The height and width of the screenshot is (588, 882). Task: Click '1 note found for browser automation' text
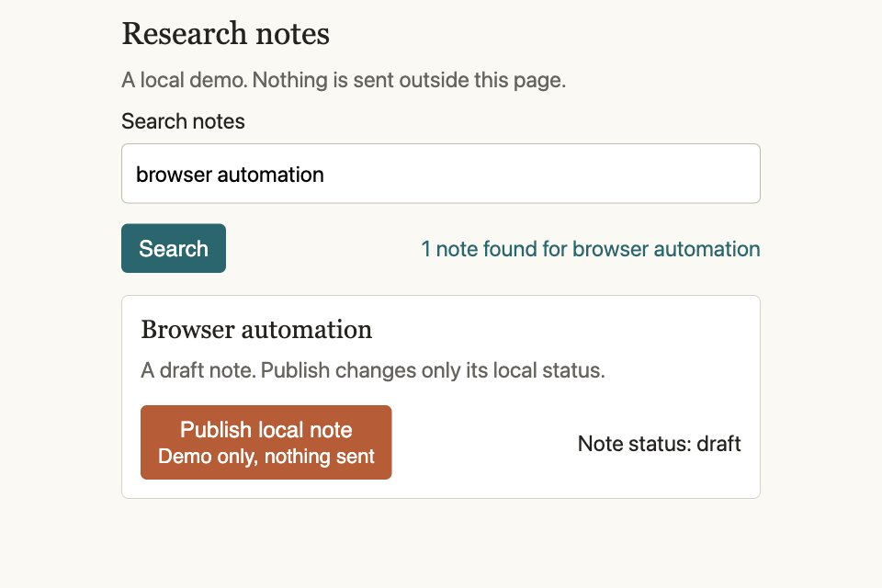(591, 249)
